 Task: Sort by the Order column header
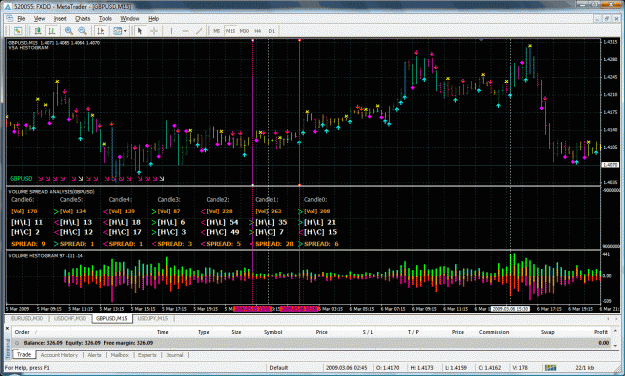coord(22,332)
